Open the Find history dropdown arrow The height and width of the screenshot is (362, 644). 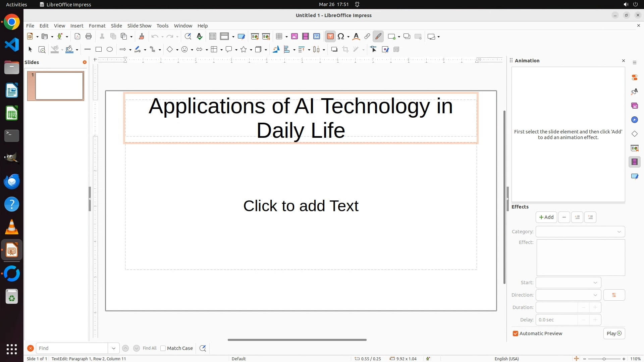point(114,348)
